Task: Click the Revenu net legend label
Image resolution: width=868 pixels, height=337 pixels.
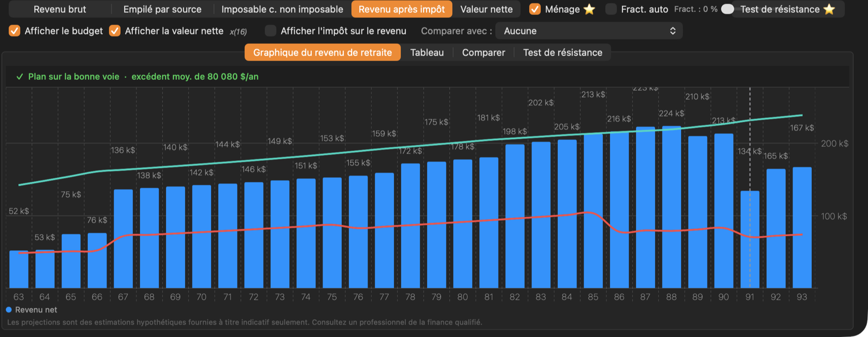Action: [x=36, y=310]
